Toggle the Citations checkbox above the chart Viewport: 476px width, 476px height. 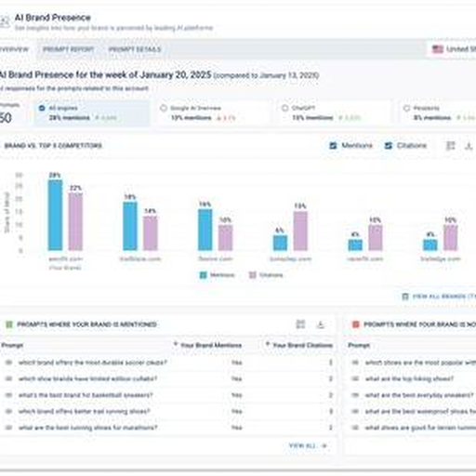tap(388, 145)
